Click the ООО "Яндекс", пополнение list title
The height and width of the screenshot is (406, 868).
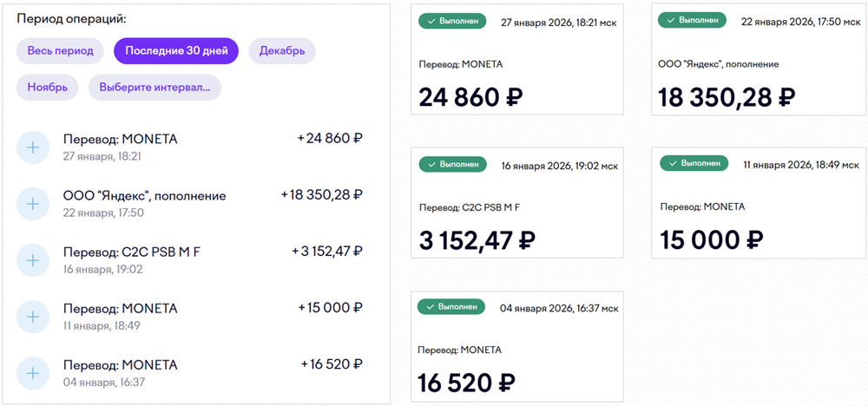click(144, 196)
